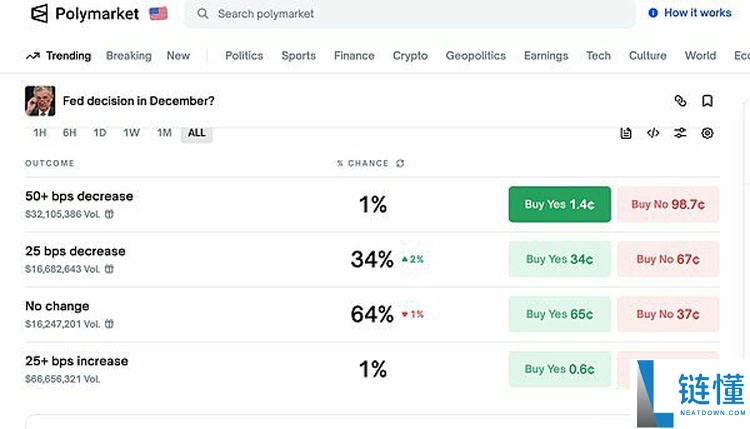Screen dimensions: 750x429
Task: Switch to the Crypto category tab
Action: 410,56
